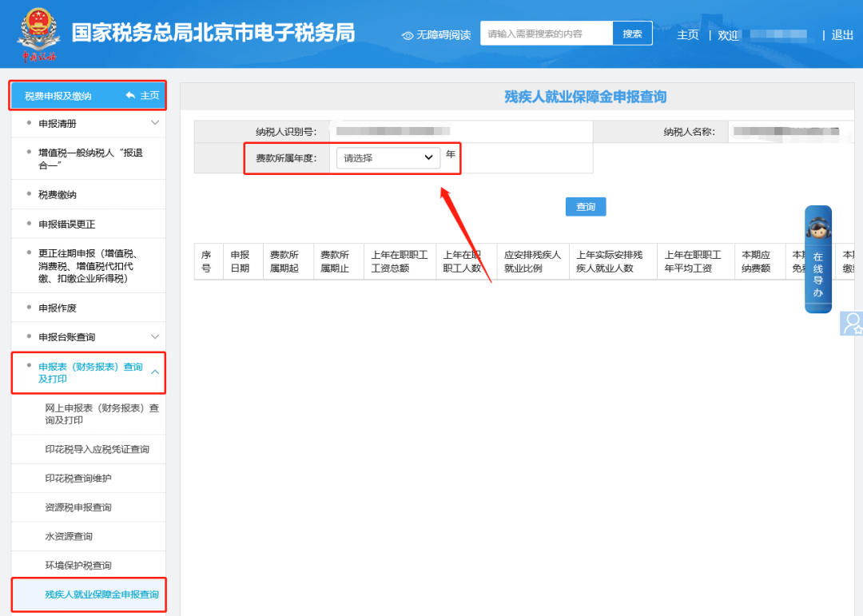Screen dimensions: 863x616
Task: Open 环境保护税申报查询 submenu item
Action: tap(78, 566)
